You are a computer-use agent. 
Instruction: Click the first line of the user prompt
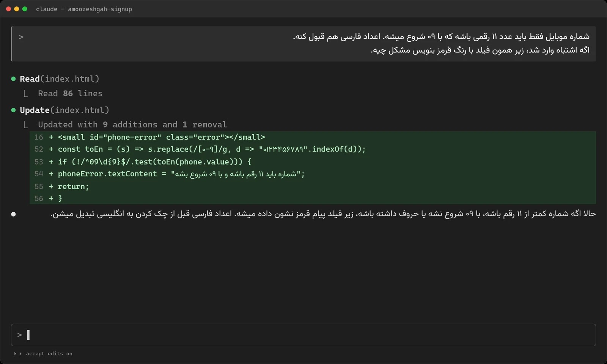pos(441,37)
